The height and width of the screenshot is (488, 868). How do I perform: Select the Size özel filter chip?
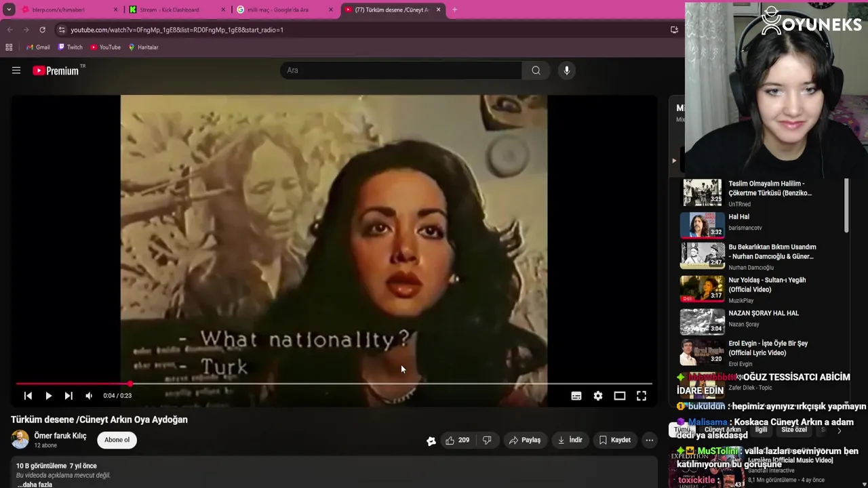794,430
